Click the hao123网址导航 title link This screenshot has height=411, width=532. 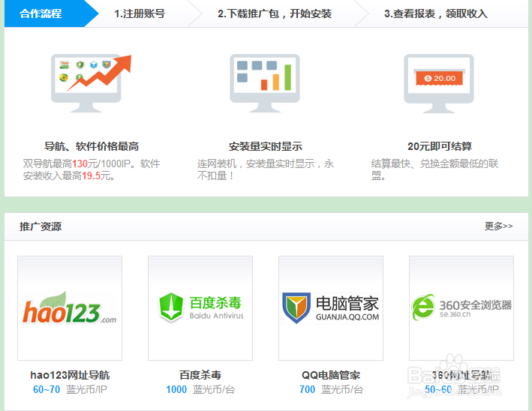(70, 375)
